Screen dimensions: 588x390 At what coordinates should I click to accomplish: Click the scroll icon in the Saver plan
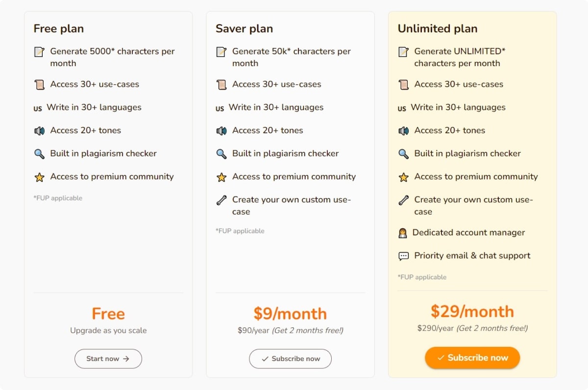221,85
